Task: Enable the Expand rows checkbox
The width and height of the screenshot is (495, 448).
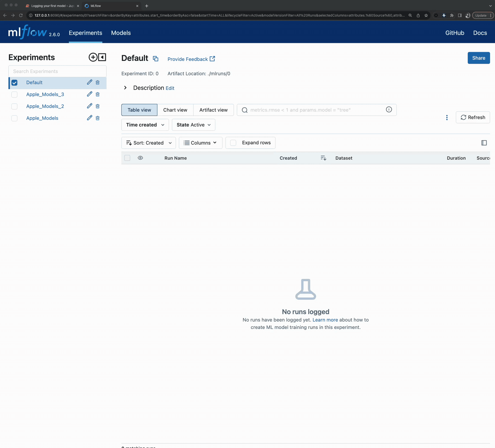Action: [233, 143]
